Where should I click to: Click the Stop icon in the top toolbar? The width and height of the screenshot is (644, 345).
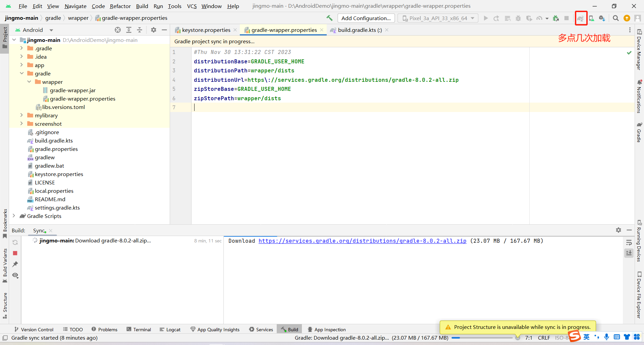(x=567, y=18)
